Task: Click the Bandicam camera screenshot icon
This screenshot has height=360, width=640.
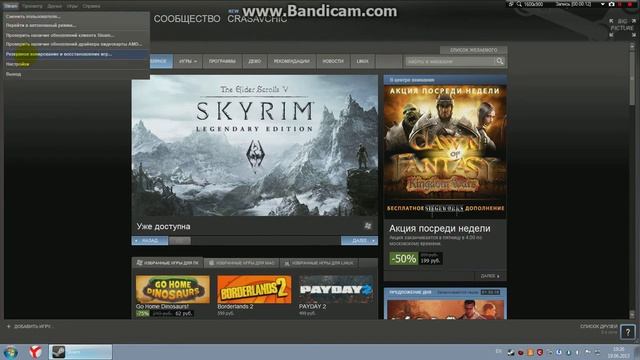Action: coord(611,4)
